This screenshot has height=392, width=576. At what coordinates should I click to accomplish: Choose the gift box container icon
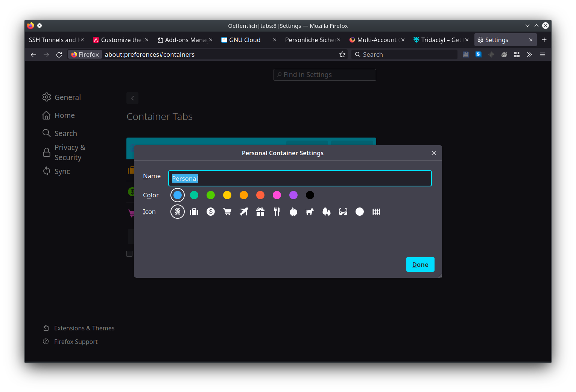click(x=260, y=212)
